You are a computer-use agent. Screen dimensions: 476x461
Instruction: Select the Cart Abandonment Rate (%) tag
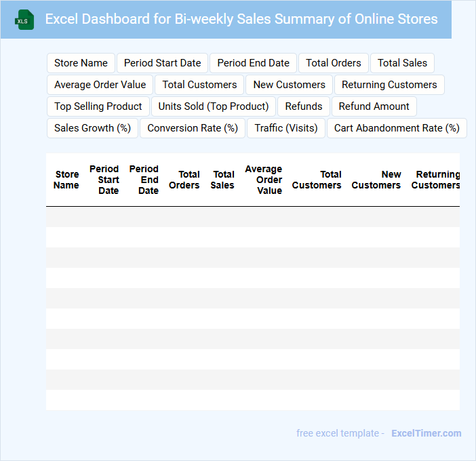tap(396, 128)
